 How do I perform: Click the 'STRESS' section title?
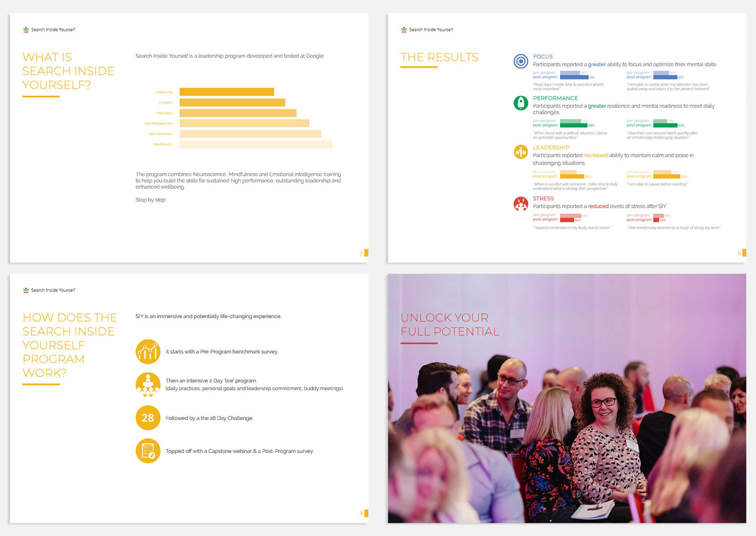point(544,198)
